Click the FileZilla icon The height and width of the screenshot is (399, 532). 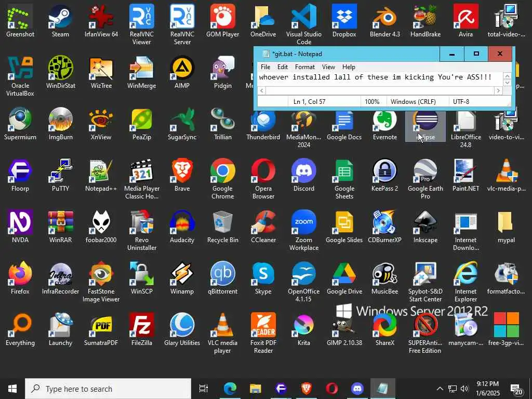point(141,329)
